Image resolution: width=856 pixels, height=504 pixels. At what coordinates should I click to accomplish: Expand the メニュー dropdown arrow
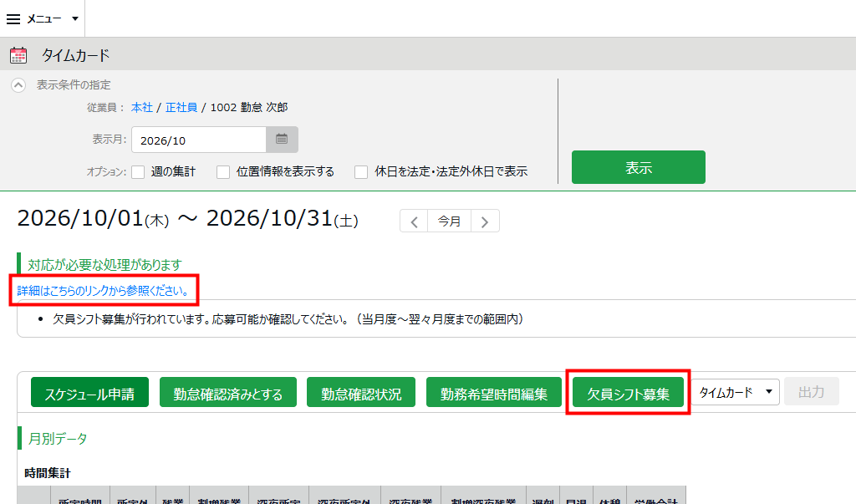click(x=75, y=18)
